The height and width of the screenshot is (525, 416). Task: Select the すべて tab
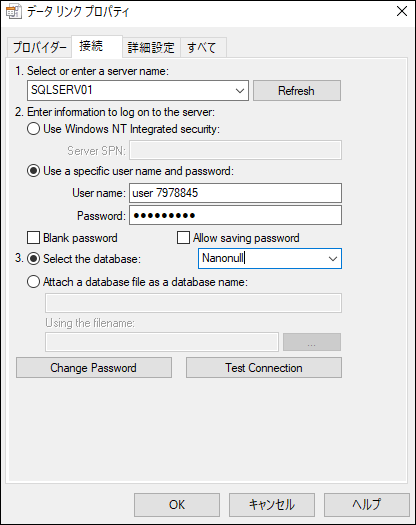pos(203,47)
